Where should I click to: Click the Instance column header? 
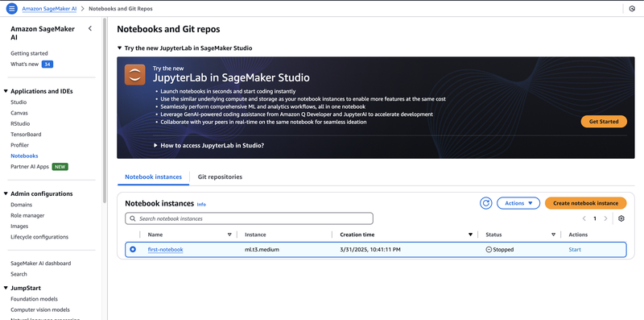255,235
